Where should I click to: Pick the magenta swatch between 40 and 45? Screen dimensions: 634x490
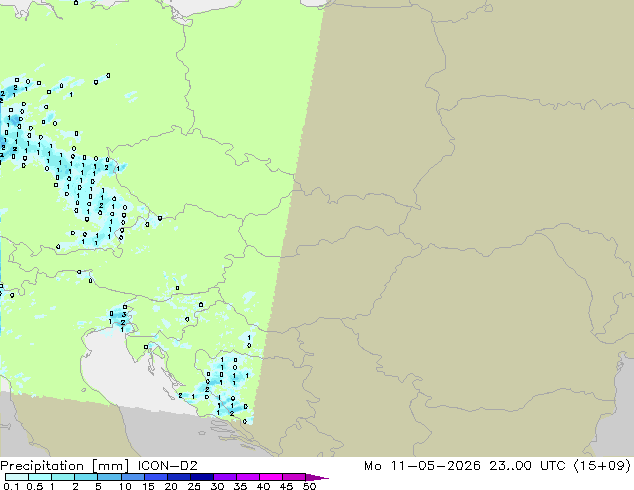tap(271, 477)
